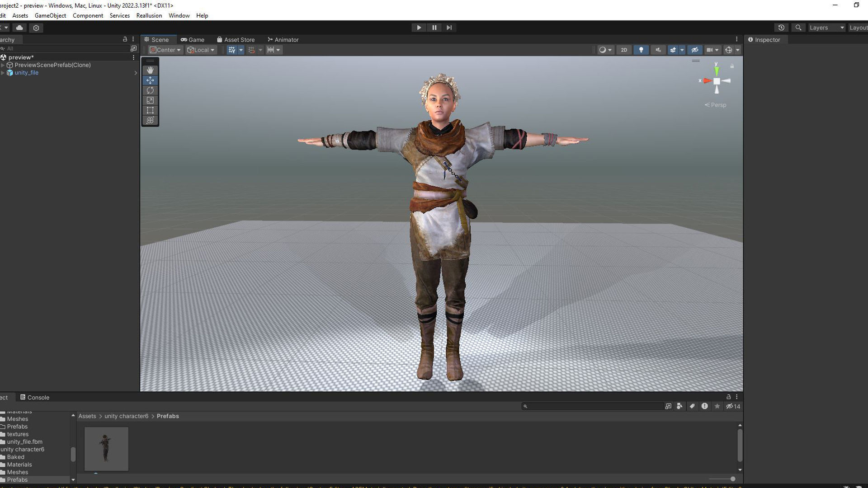Open the Component menu
This screenshot has width=868, height=488.
point(88,15)
